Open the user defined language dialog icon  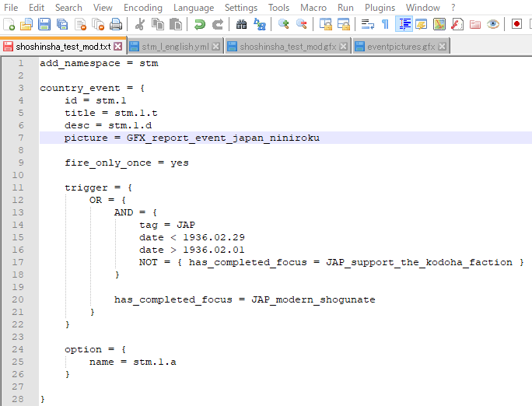coord(421,24)
